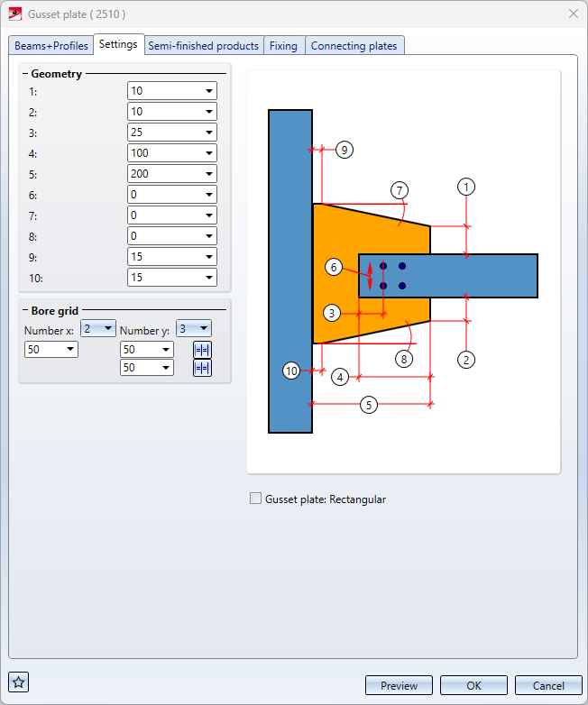
Task: Go to the Fixing tab
Action: click(283, 46)
